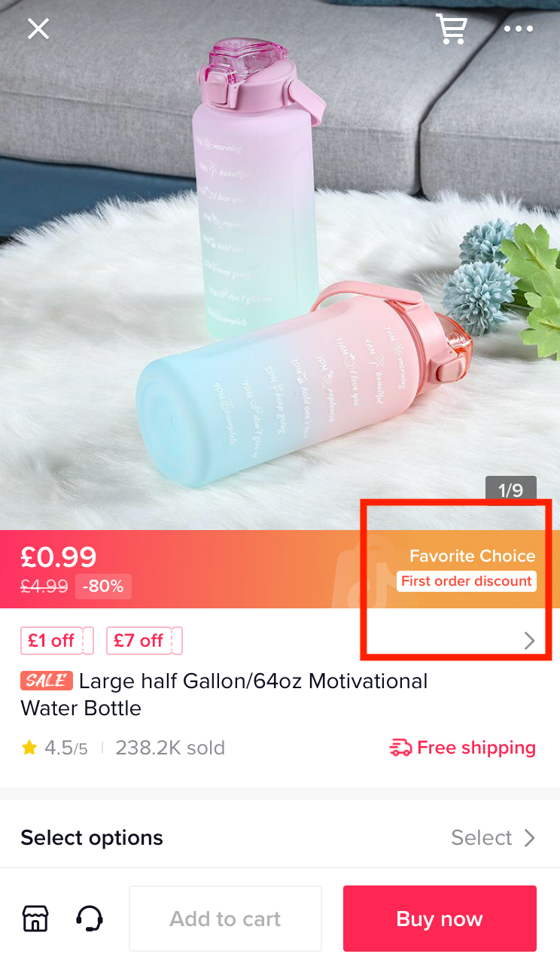The height and width of the screenshot is (966, 560).
Task: Tap the store shop icon
Action: (x=35, y=919)
